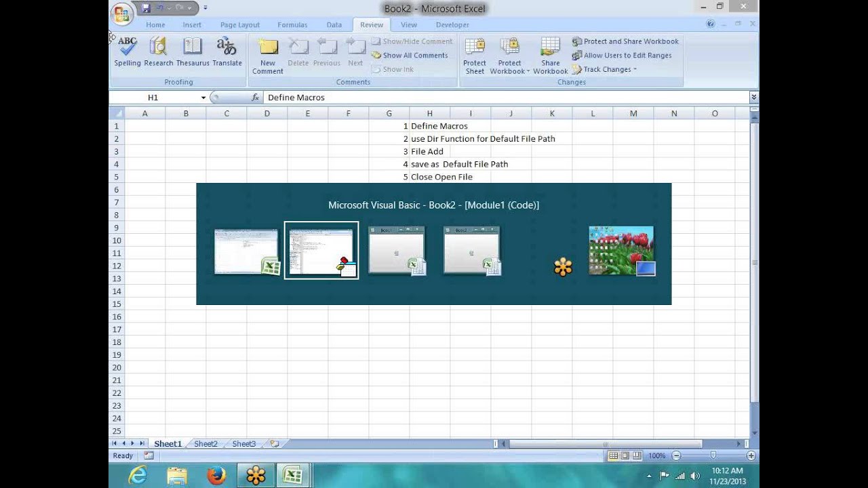Show hidden tray icons arrow
Image resolution: width=868 pixels, height=488 pixels.
pyautogui.click(x=649, y=476)
